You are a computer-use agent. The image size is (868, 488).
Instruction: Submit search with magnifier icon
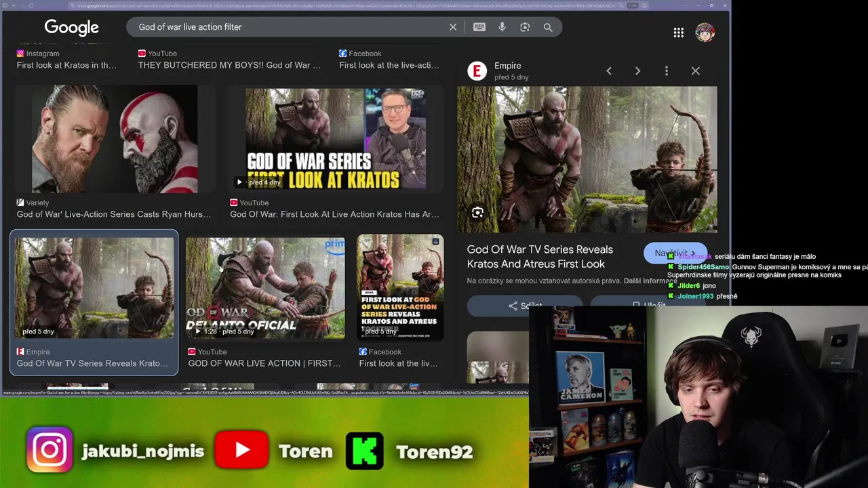(x=548, y=27)
